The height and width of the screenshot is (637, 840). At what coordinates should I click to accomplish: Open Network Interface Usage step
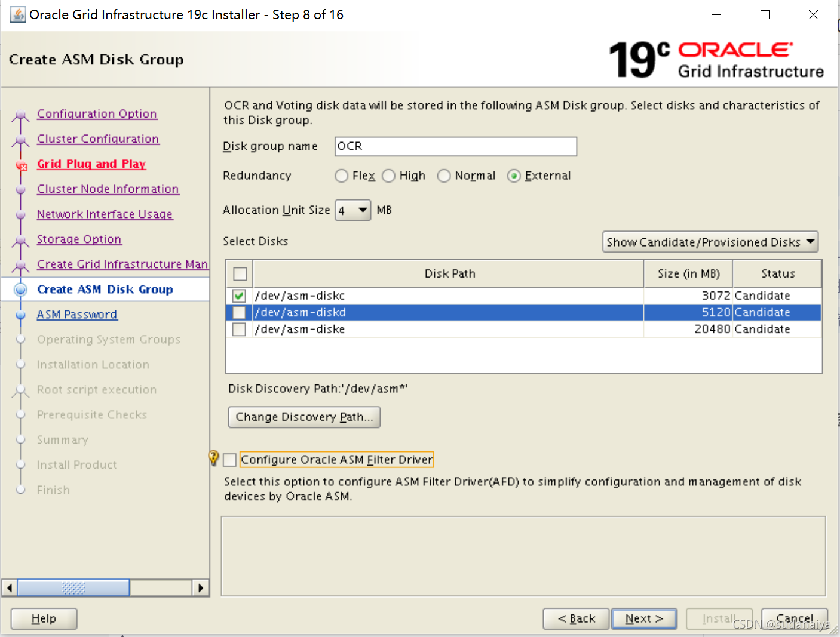(x=105, y=214)
